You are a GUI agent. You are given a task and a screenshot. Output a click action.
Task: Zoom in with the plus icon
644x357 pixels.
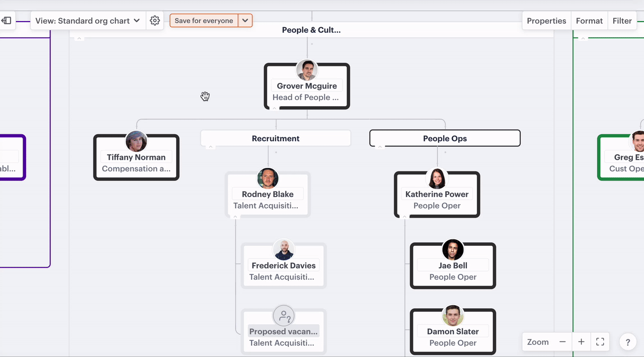(581, 342)
